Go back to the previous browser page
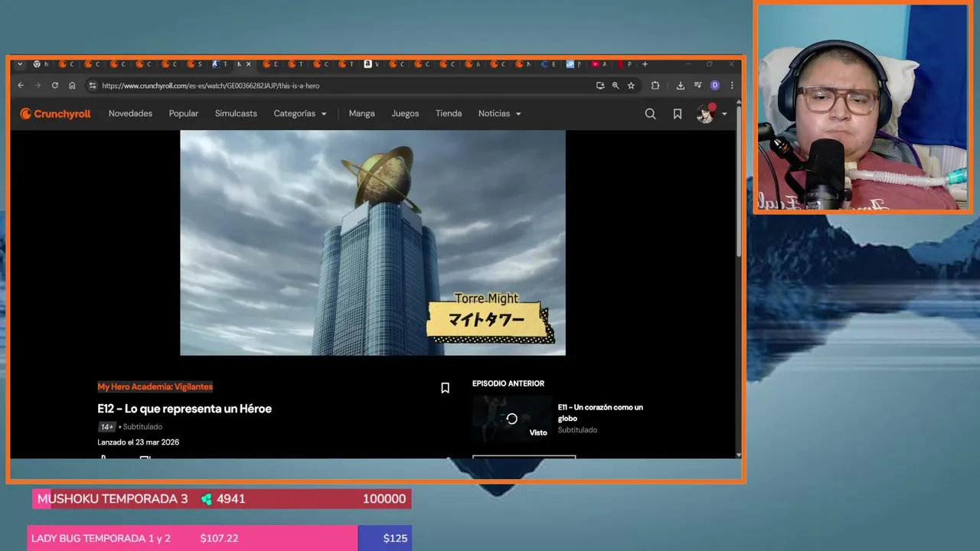980x551 pixels. pos(21,86)
